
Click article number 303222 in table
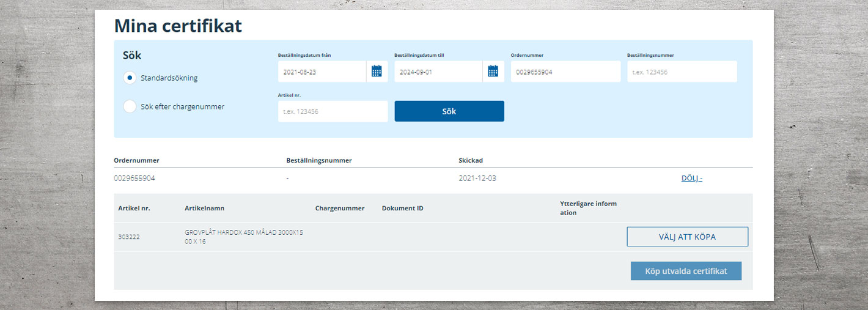(129, 237)
